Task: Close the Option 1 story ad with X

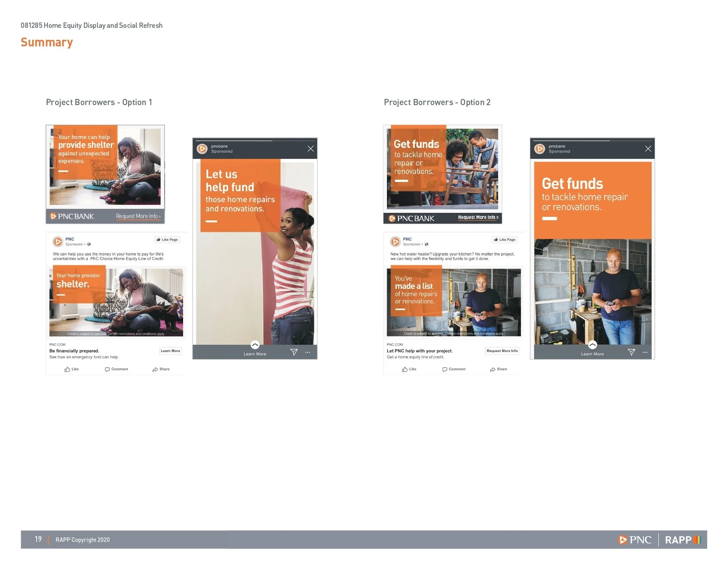Action: click(311, 149)
